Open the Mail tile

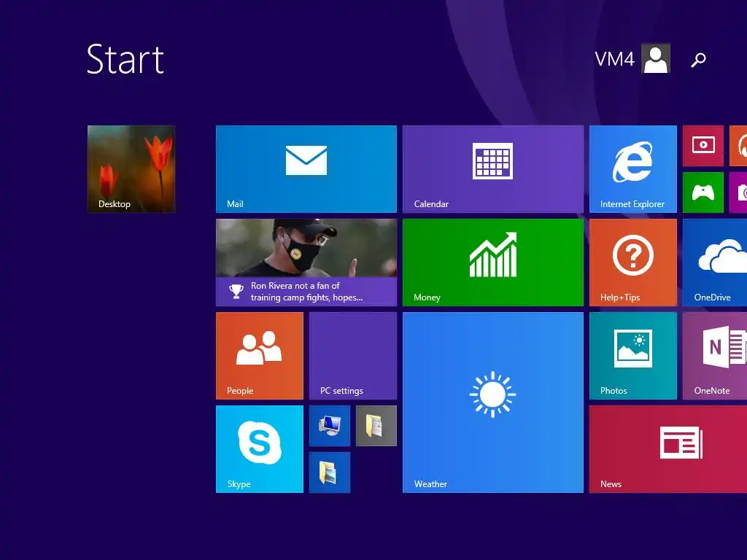tap(306, 168)
